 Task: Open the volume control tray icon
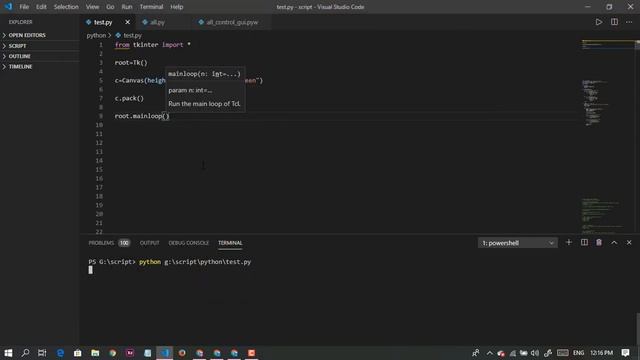535,353
